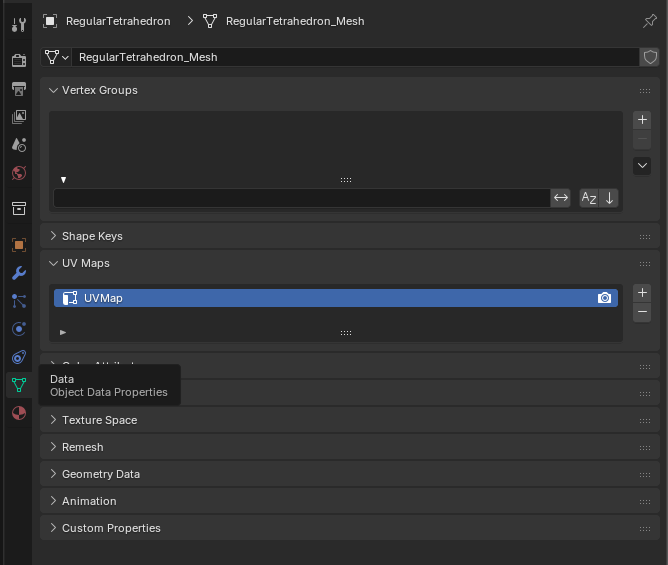The height and width of the screenshot is (565, 668).
Task: Open the Render properties tab
Action: click(x=18, y=60)
